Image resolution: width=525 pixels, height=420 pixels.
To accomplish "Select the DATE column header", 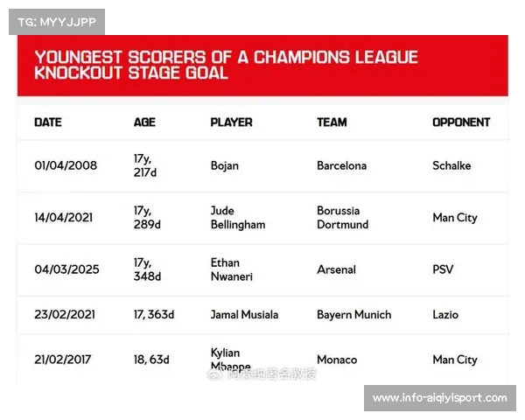I will point(48,122).
